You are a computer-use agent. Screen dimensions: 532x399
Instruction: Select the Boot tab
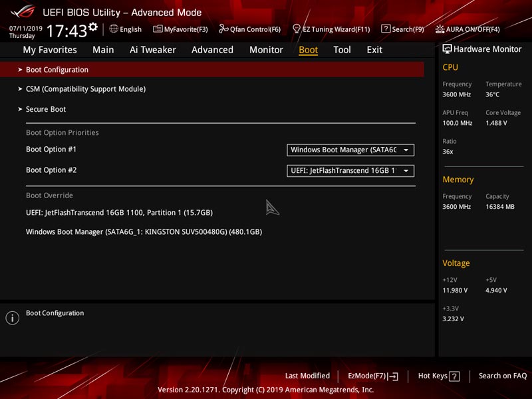[x=308, y=50]
